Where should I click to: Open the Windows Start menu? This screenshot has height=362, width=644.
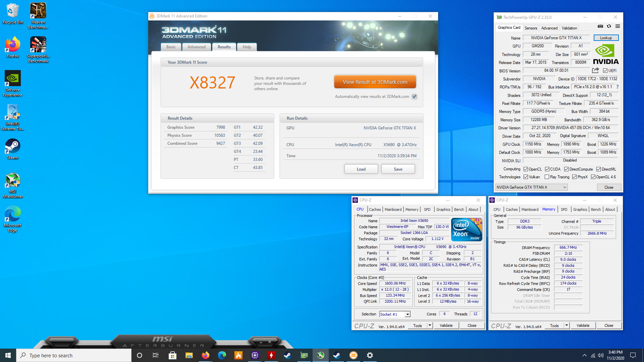coord(8,355)
